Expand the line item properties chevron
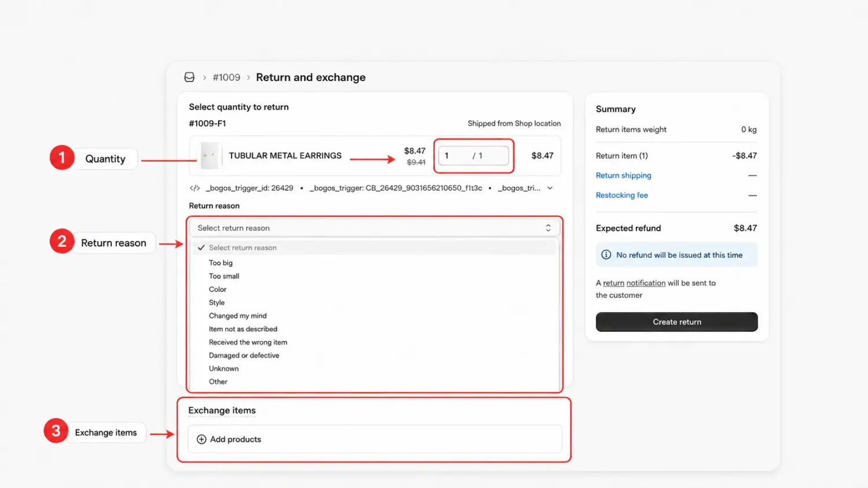This screenshot has height=488, width=868. 550,188
